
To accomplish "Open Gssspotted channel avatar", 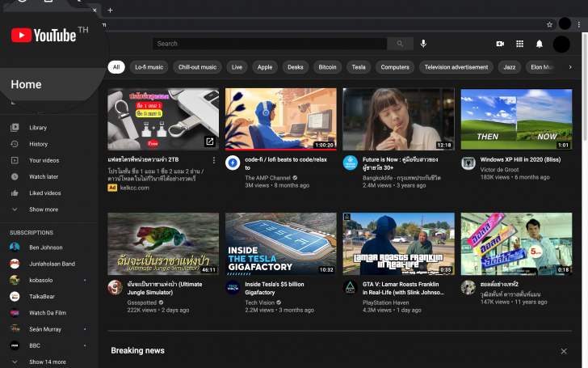I will pos(115,288).
